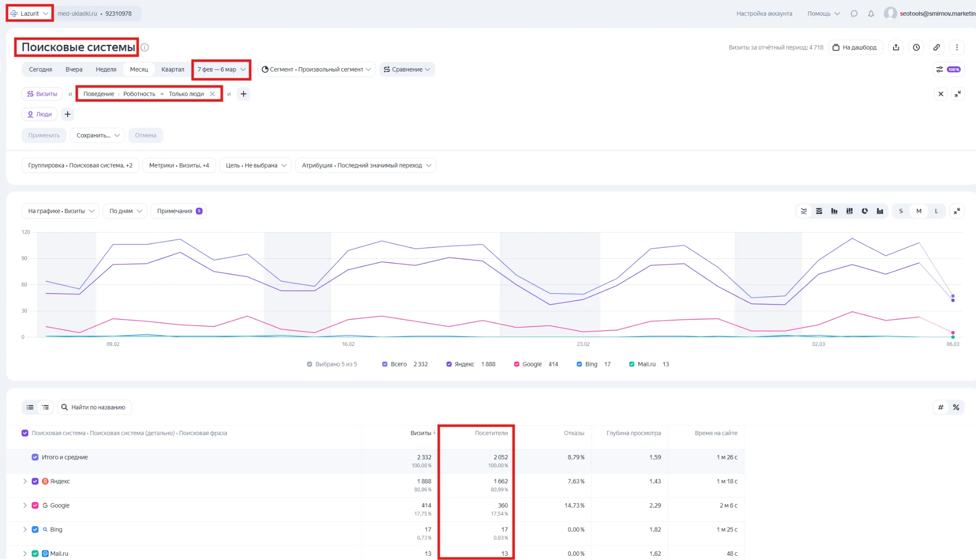Uncheck the Google row checkbox
The height and width of the screenshot is (560, 976).
point(35,505)
